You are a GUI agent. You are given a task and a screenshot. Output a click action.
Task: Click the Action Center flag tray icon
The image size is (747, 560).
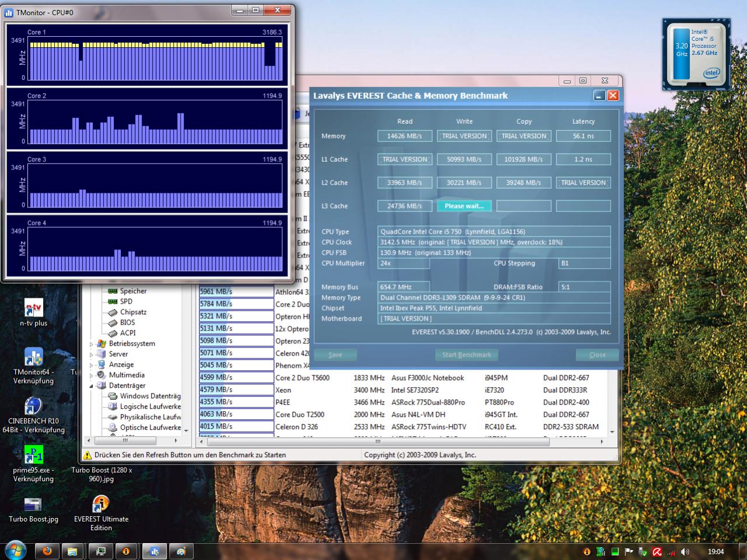click(629, 551)
